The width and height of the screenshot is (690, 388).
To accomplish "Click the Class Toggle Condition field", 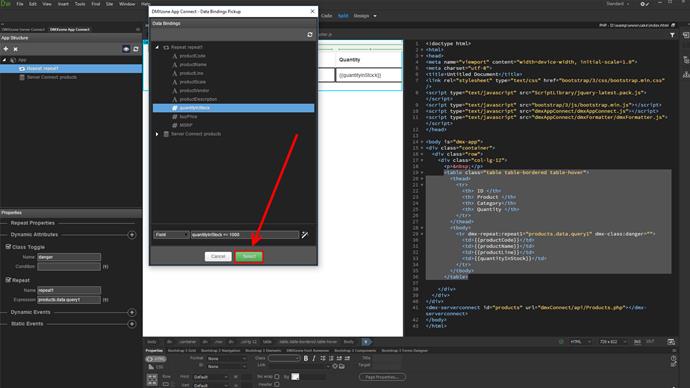I will pos(69,267).
